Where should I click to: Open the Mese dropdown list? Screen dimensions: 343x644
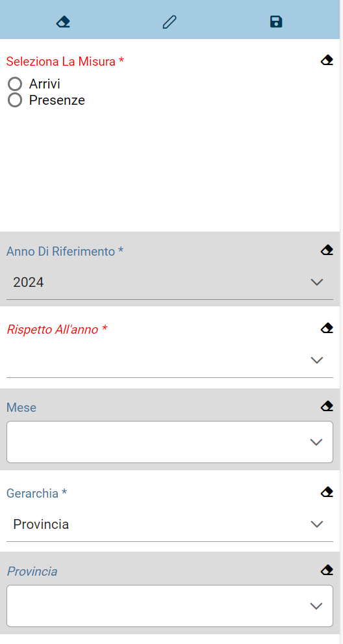click(316, 442)
